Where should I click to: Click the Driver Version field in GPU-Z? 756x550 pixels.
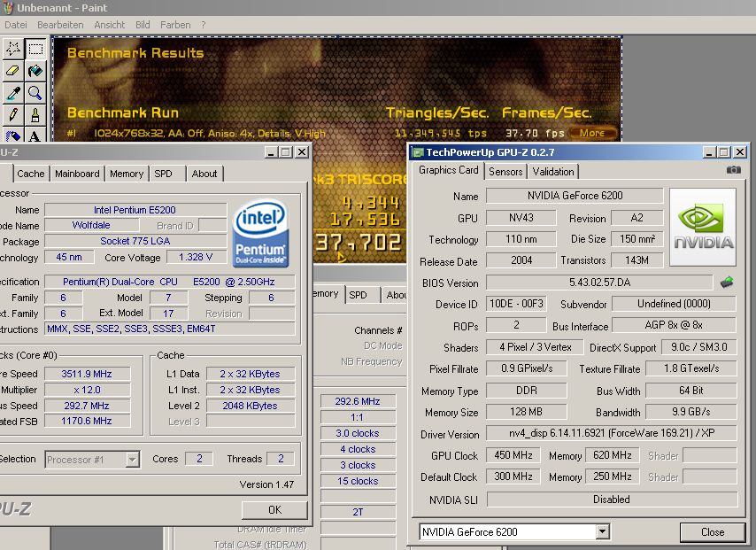(x=612, y=433)
